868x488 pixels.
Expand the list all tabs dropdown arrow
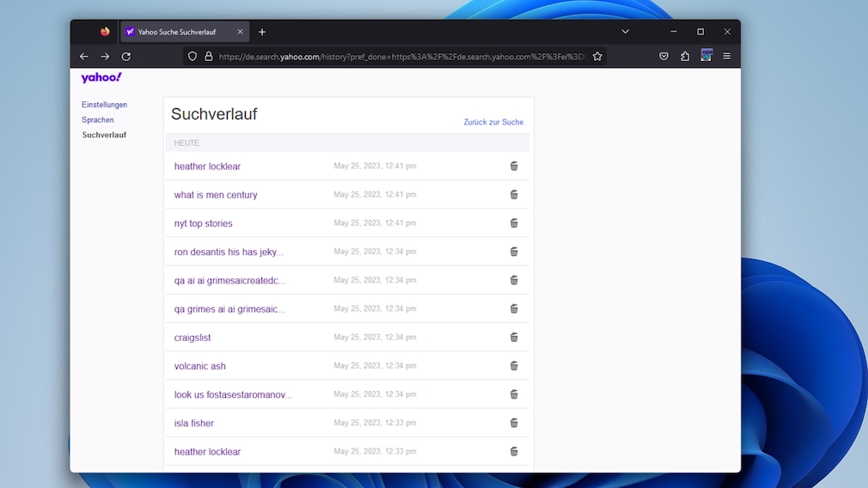625,32
